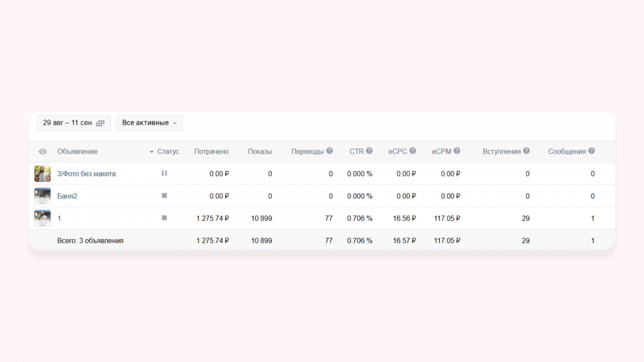Open thumbnail of 3/Фото без макета ad
The image size is (644, 362).
[42, 173]
